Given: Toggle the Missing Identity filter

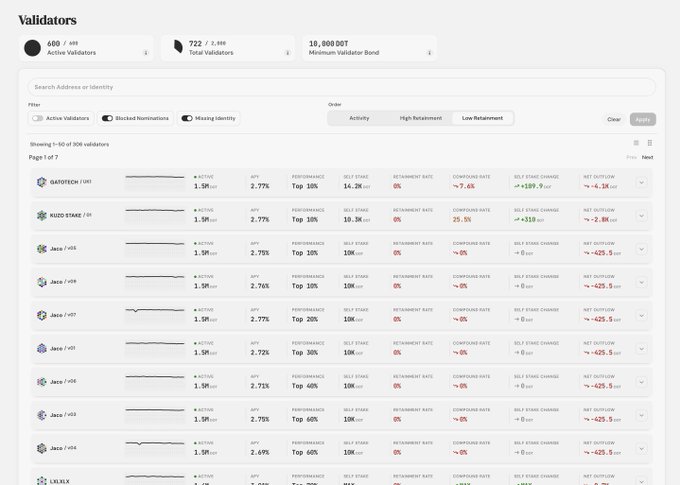Looking at the screenshot, I should [x=187, y=118].
